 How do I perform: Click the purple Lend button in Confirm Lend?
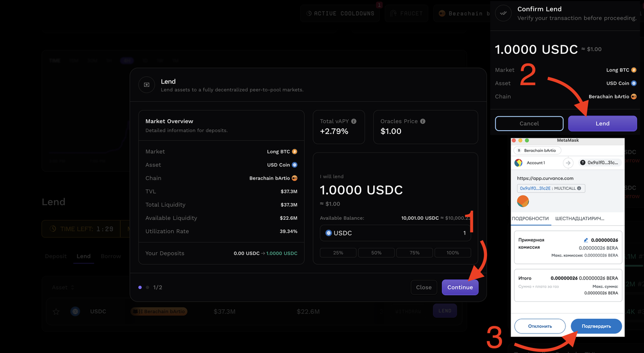pos(602,123)
